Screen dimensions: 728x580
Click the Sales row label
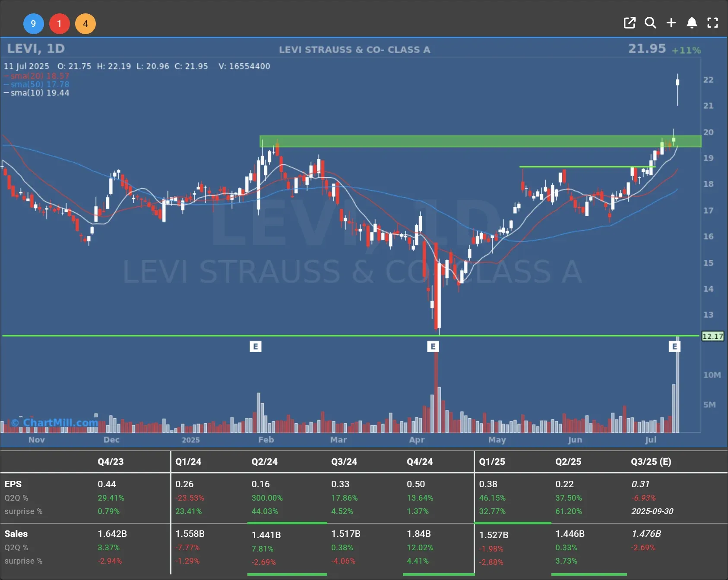click(16, 533)
